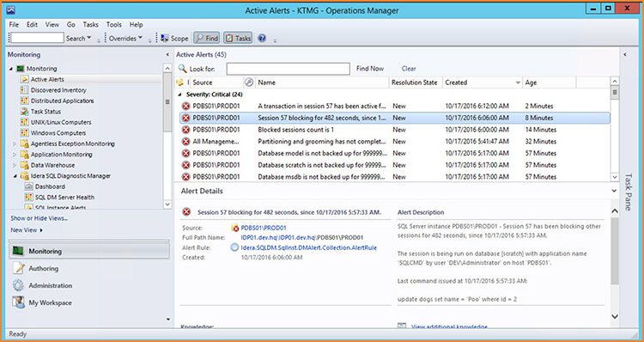Expand the Agentless Exception Monitoring folder
The image size is (644, 342).
click(x=15, y=144)
